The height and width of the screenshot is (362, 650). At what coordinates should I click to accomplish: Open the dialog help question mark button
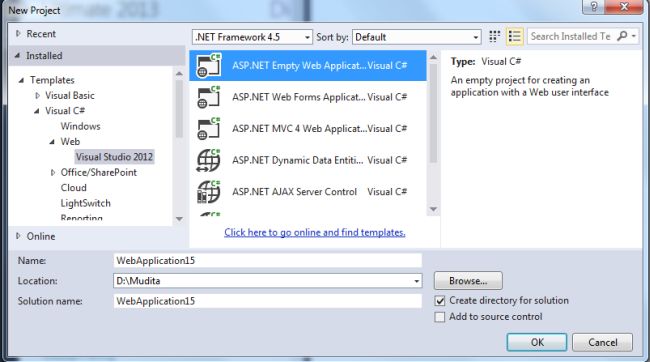pos(594,7)
